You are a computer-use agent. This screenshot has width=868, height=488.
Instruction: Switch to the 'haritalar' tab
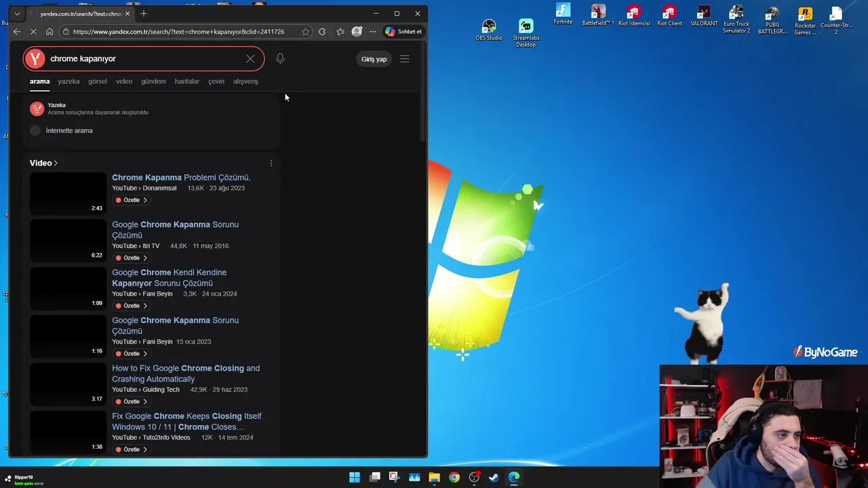click(x=187, y=81)
